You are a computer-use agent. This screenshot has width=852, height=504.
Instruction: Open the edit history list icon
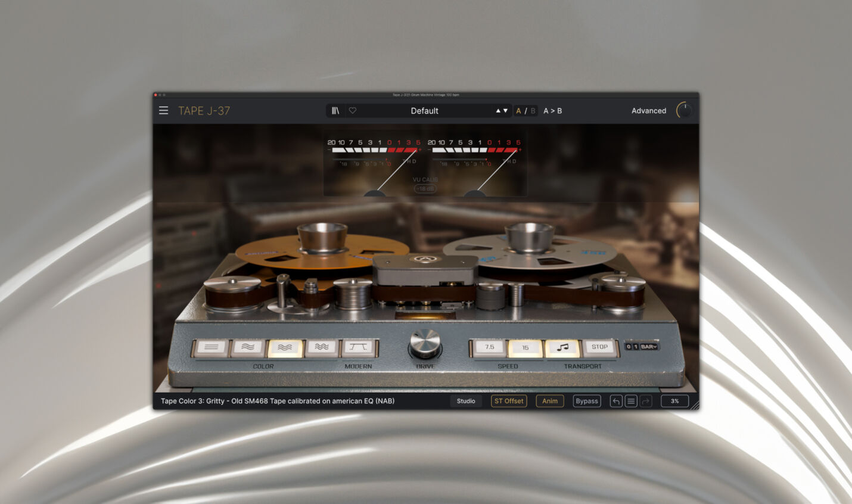coord(631,402)
